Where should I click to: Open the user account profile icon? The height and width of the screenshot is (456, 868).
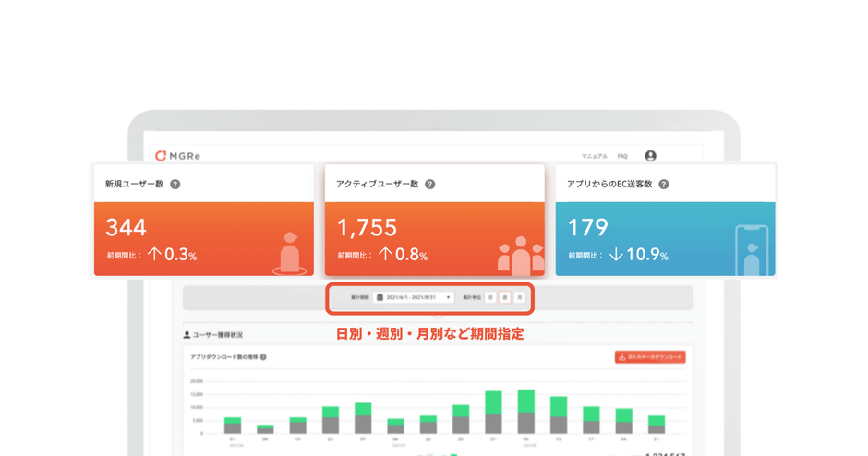coord(650,156)
